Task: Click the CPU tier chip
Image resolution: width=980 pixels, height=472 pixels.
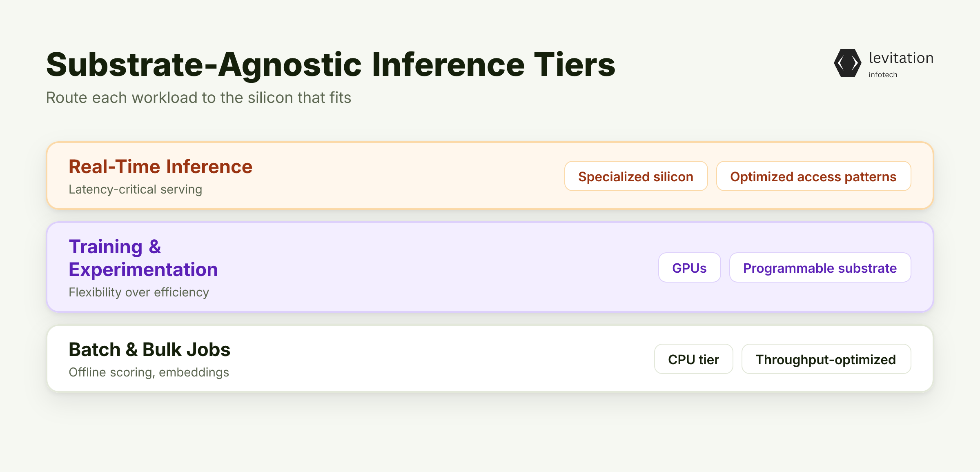Action: (693, 359)
